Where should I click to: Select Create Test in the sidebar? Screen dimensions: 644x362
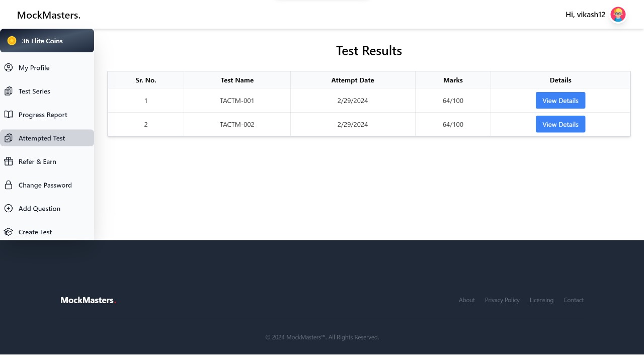(47, 232)
